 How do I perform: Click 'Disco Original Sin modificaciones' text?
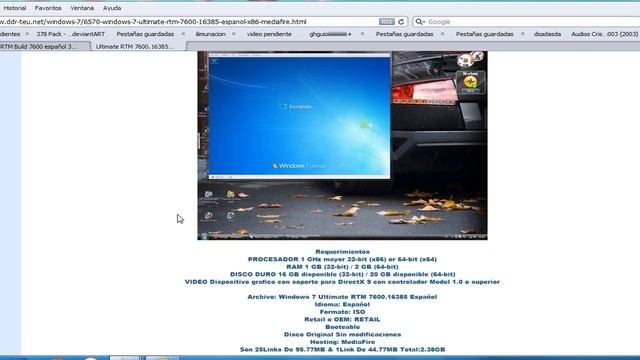[x=342, y=334]
